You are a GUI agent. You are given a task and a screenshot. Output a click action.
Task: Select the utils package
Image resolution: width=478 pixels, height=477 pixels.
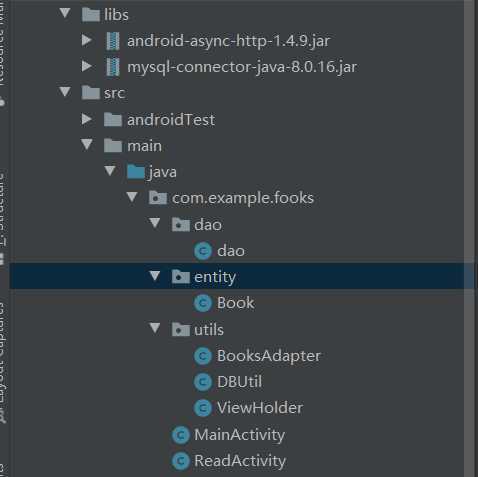[x=209, y=330]
